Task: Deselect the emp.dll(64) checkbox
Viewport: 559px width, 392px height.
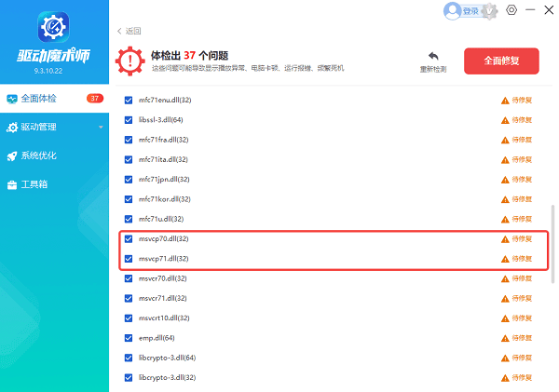Action: [x=129, y=338]
